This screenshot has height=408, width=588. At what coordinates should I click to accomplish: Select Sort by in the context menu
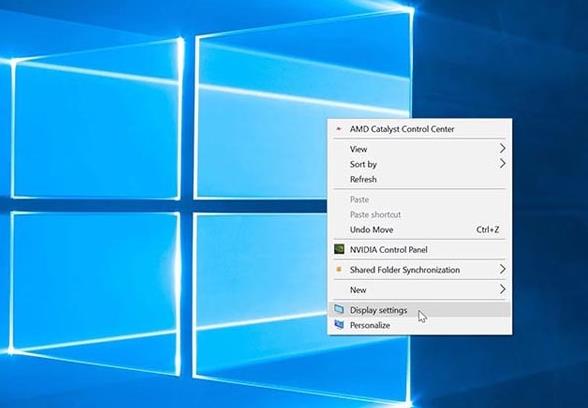(x=420, y=164)
